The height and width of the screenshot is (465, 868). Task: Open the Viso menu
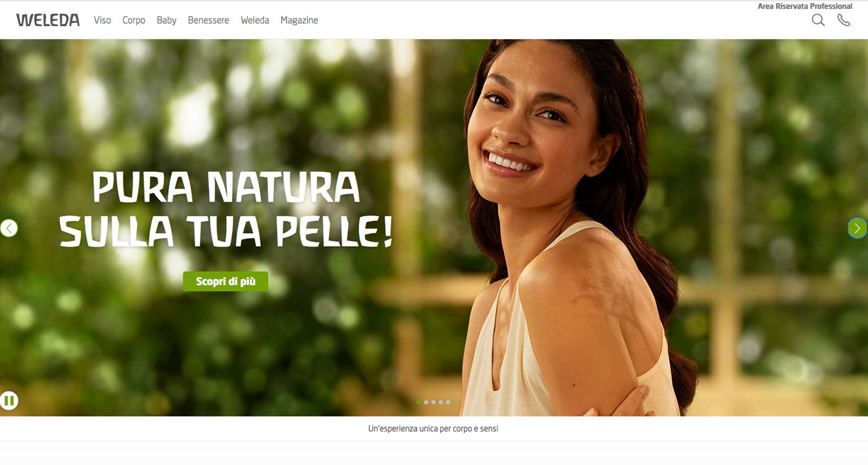pos(102,20)
